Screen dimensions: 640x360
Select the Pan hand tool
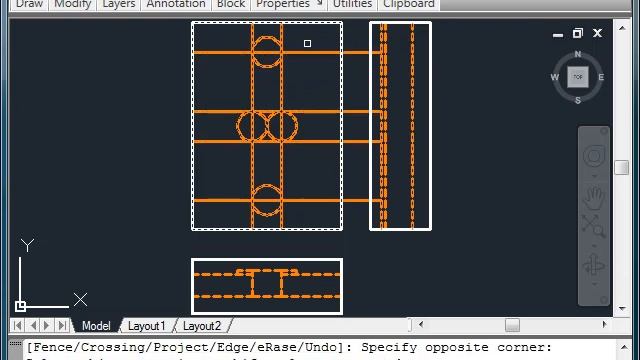593,198
